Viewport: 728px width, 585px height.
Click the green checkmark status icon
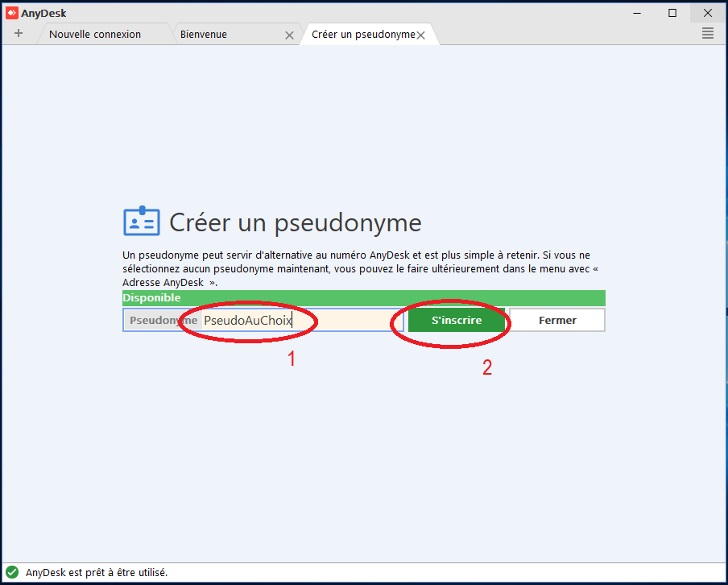pos(12,572)
